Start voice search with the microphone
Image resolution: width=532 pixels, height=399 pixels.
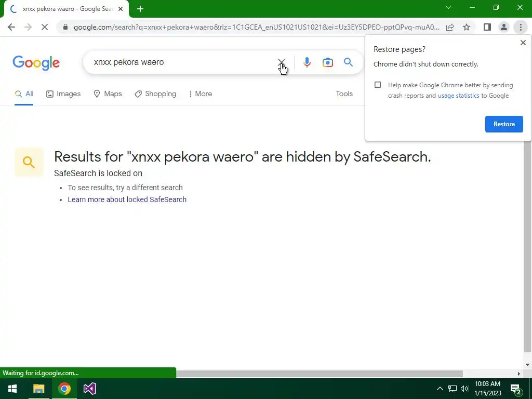(307, 62)
